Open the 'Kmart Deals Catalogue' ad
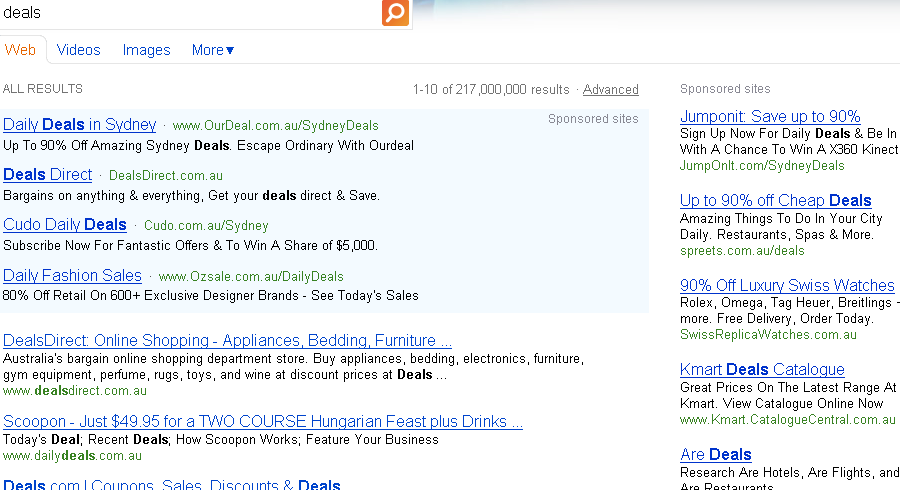The height and width of the screenshot is (490, 900). (x=762, y=369)
